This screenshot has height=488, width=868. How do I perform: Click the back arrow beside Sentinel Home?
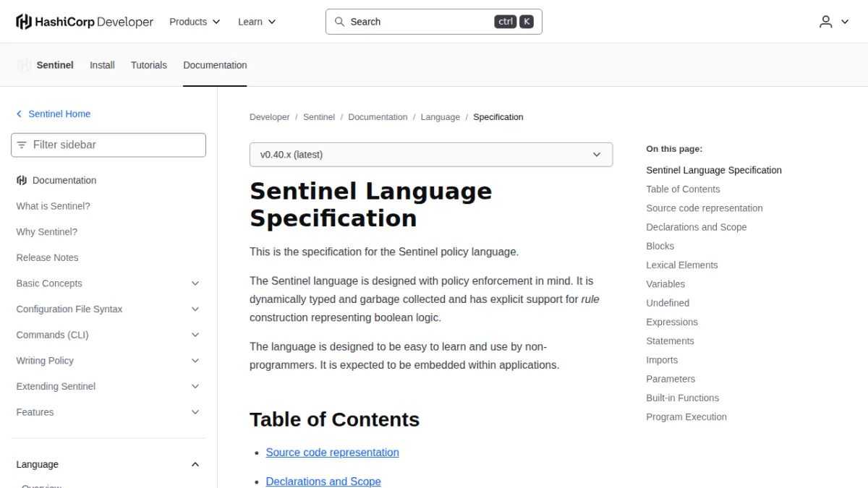point(20,114)
